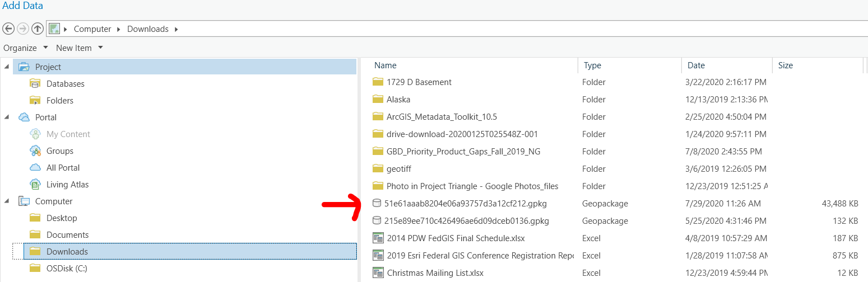Open the geotiff folder

[x=399, y=168]
